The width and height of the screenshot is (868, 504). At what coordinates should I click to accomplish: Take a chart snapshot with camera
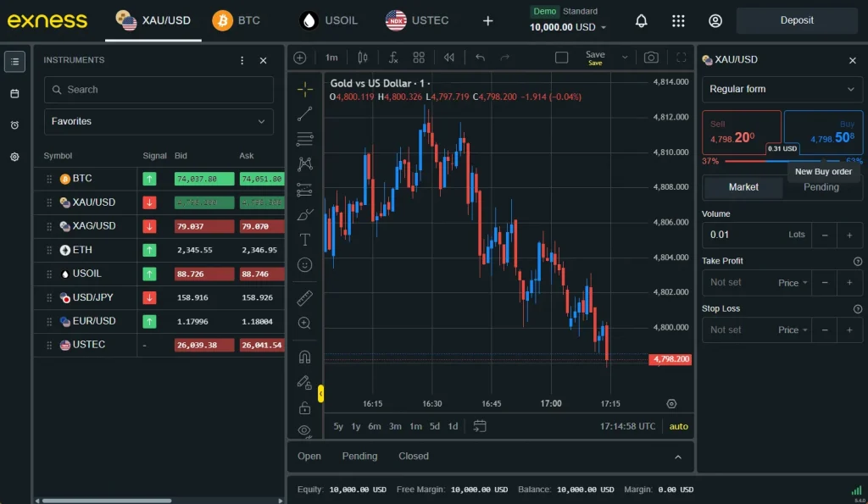pyautogui.click(x=651, y=58)
